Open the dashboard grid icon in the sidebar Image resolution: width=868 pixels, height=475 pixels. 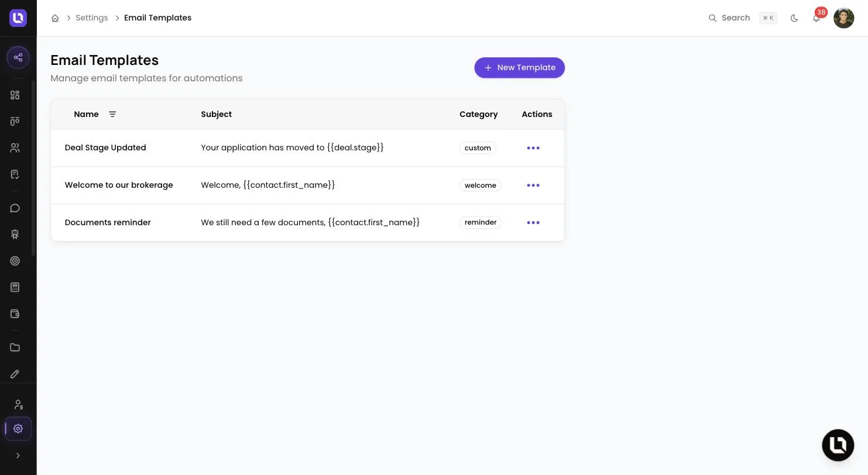pyautogui.click(x=15, y=95)
